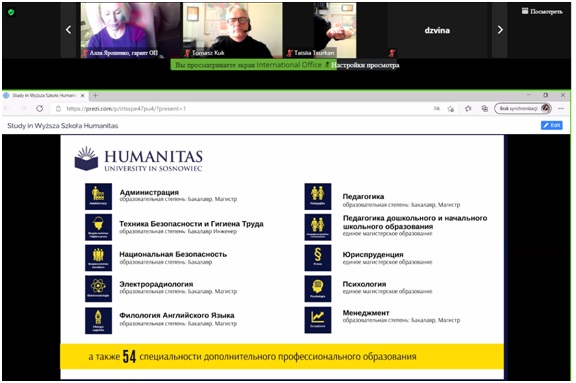Image resolution: width=576 pixels, height=383 pixels.
Task: Restore the browser window size
Action: 546,95
